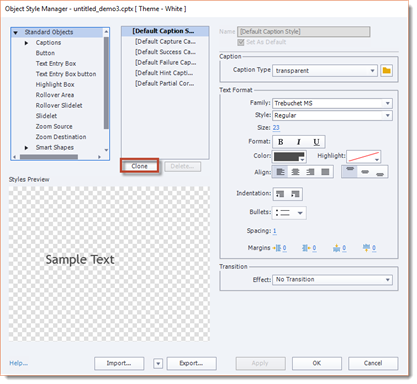Select Default Partial Correct style
Screen dimensions: 417x384
point(165,84)
